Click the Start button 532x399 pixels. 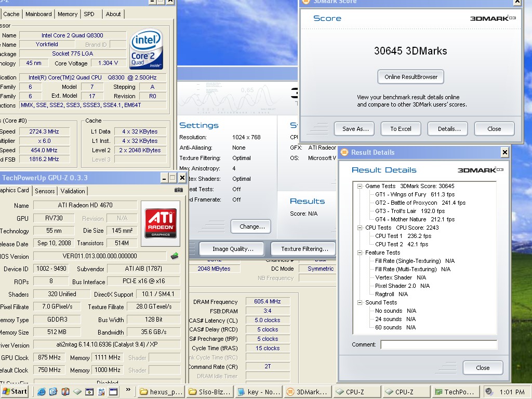pos(15,392)
